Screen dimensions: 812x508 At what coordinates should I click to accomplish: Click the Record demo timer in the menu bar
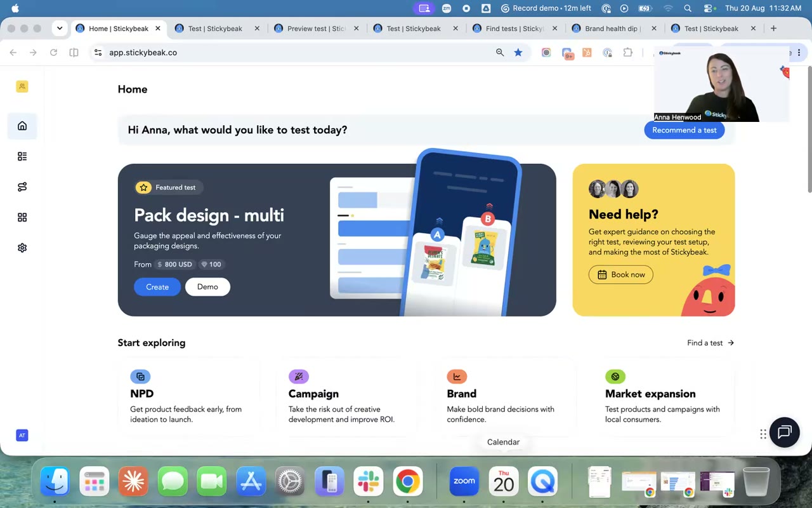[546, 8]
